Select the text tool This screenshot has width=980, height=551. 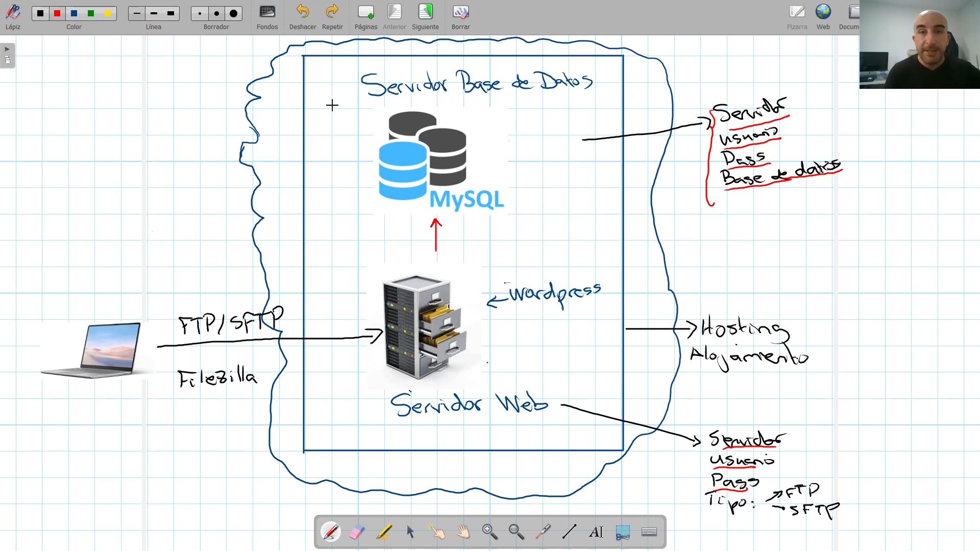pos(596,532)
